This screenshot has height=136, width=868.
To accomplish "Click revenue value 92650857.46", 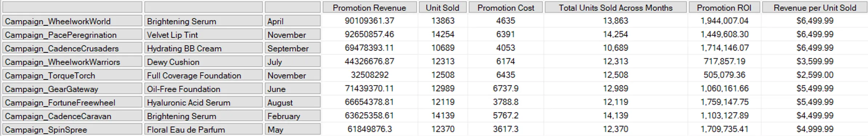I will tap(369, 34).
